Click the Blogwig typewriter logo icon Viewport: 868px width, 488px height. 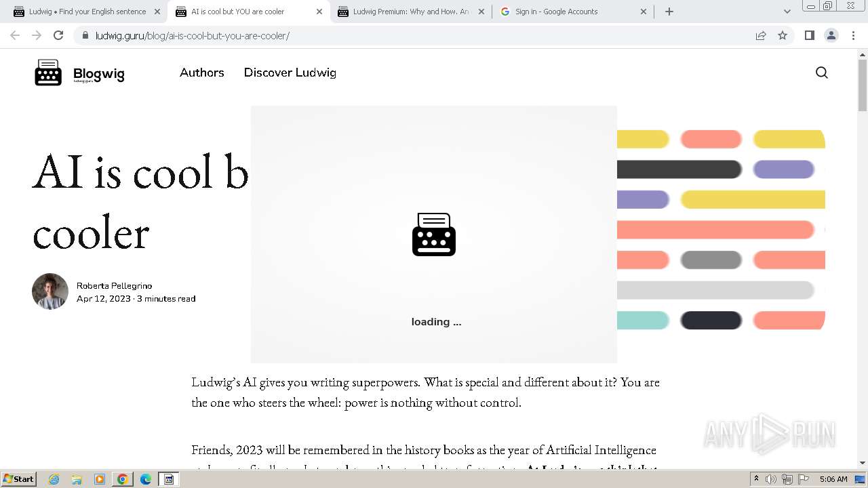point(48,73)
